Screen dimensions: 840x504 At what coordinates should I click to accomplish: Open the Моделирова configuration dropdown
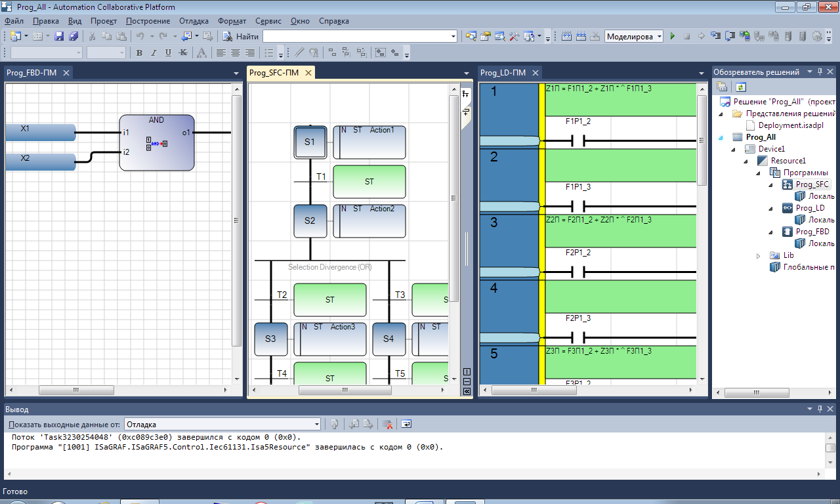659,37
